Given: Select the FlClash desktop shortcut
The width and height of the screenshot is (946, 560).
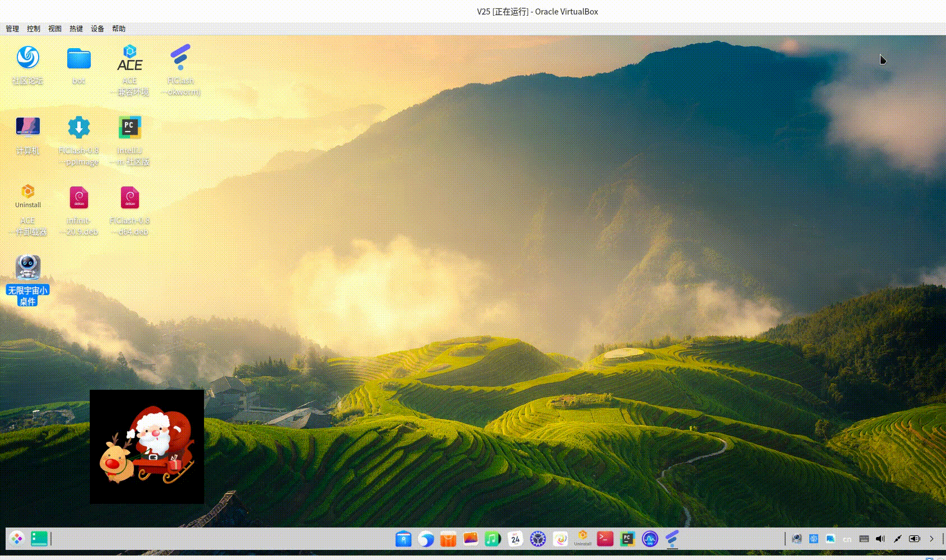Looking at the screenshot, I should (x=180, y=57).
